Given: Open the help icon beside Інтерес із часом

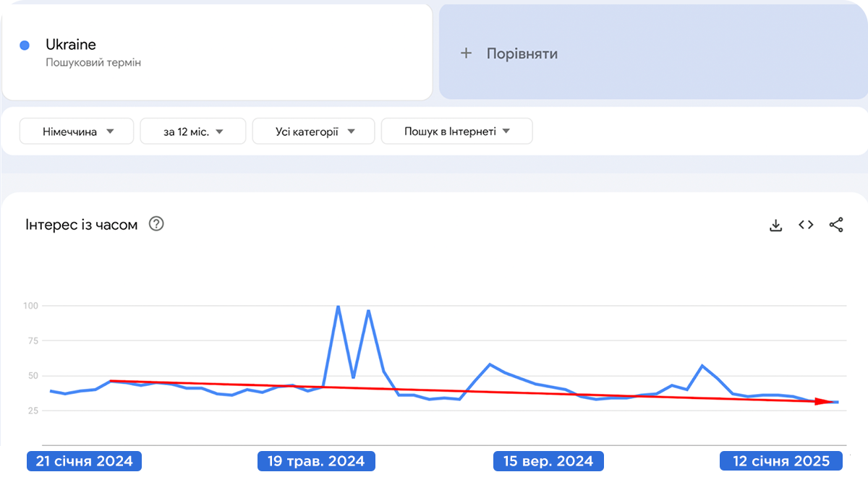Looking at the screenshot, I should tap(156, 224).
